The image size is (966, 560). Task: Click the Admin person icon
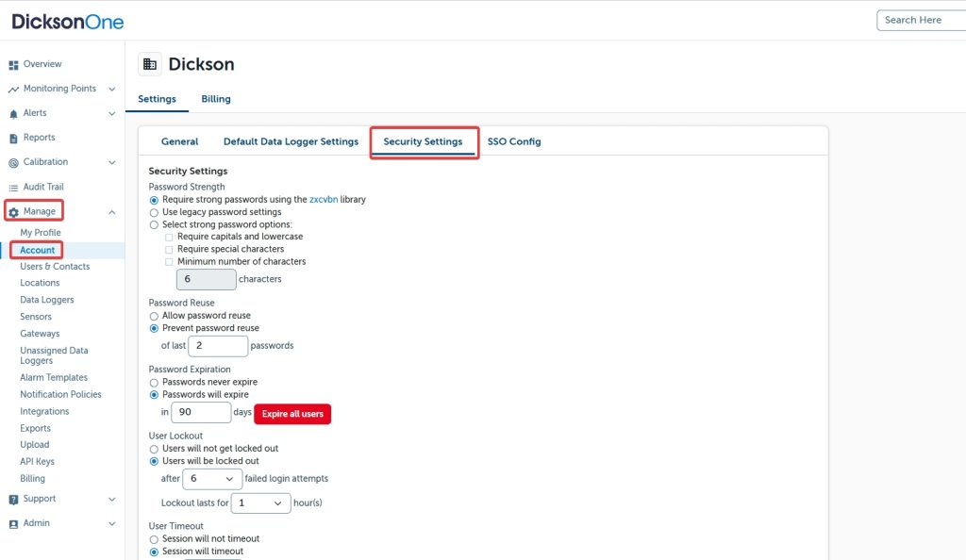(x=13, y=524)
